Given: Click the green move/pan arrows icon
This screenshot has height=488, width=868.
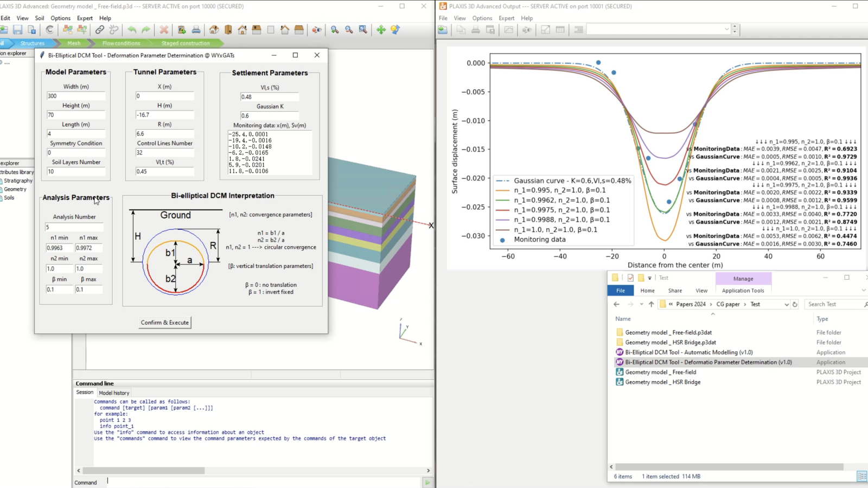Looking at the screenshot, I should pyautogui.click(x=381, y=30).
